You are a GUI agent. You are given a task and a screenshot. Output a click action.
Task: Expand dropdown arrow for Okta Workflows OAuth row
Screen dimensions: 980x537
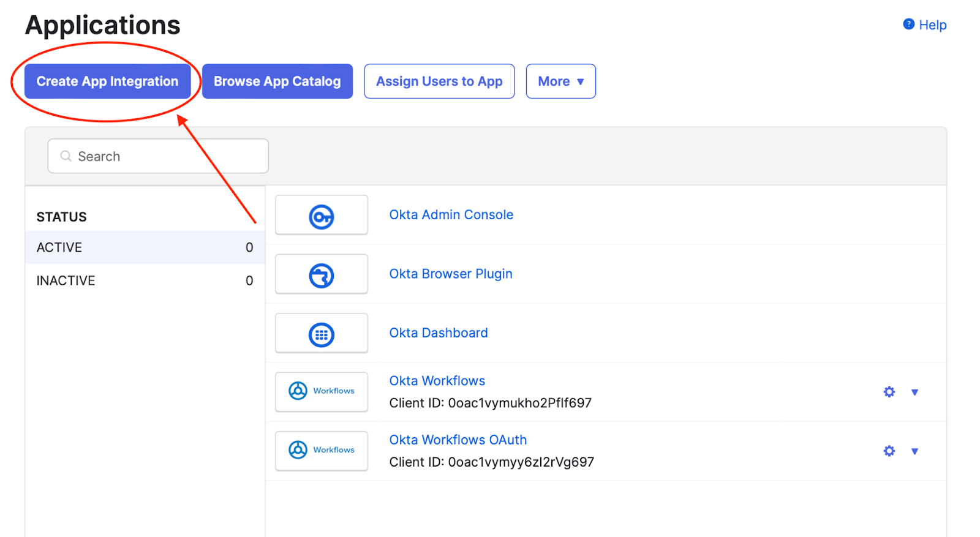click(x=914, y=451)
